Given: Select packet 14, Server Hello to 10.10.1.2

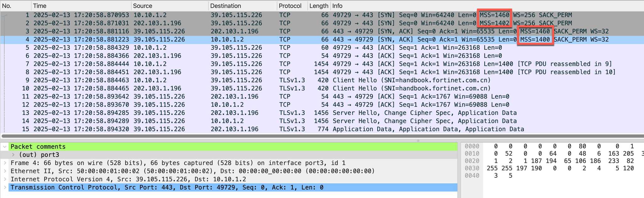Looking at the screenshot, I should click(322, 121).
